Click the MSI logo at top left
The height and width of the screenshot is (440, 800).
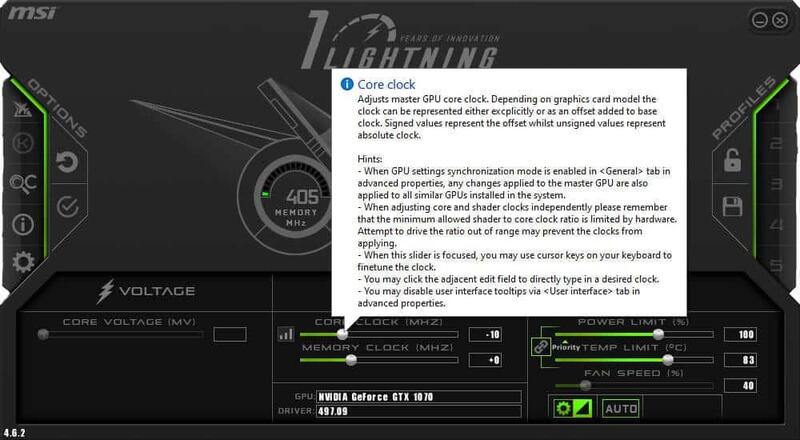(x=32, y=12)
